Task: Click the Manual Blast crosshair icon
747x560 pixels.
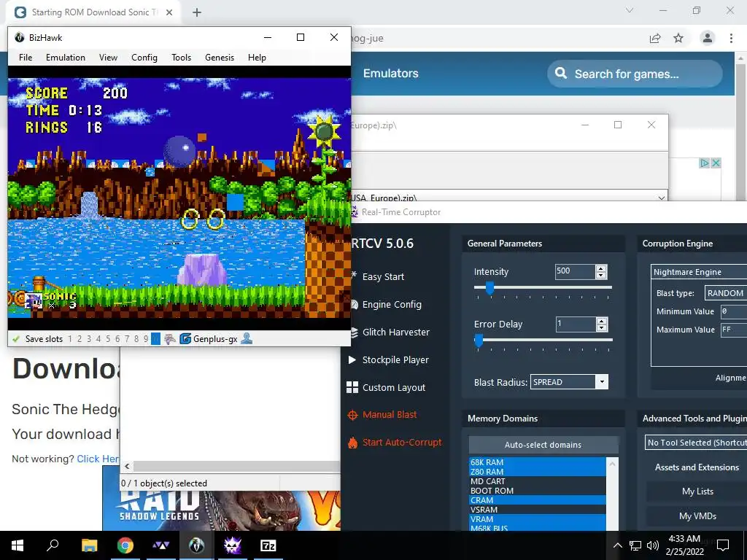Action: (x=352, y=415)
